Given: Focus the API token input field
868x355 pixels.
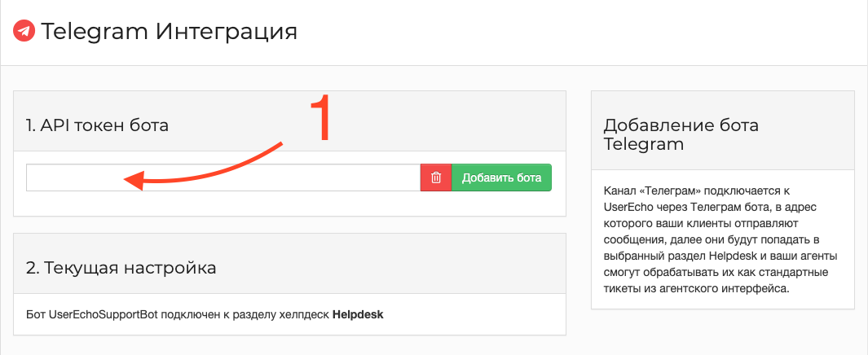Looking at the screenshot, I should (x=223, y=177).
